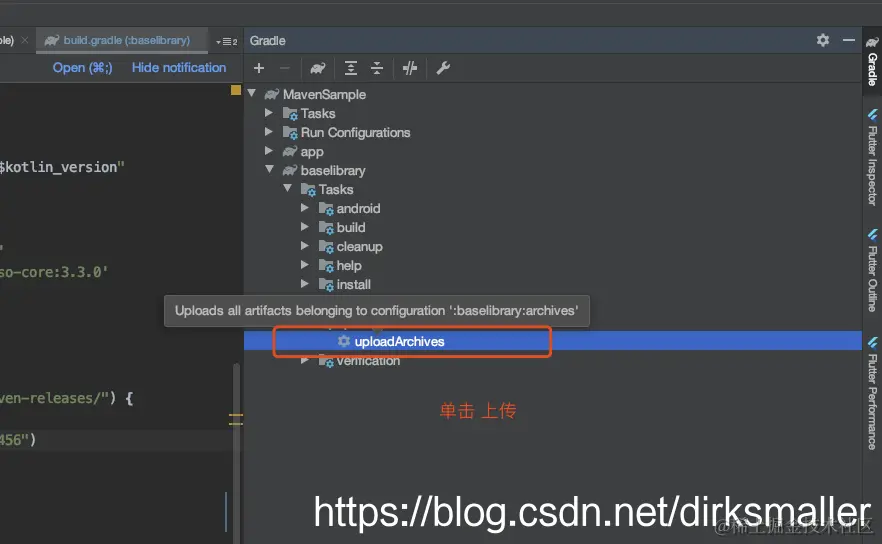Select the app module row
The image size is (882, 544).
click(x=552, y=151)
